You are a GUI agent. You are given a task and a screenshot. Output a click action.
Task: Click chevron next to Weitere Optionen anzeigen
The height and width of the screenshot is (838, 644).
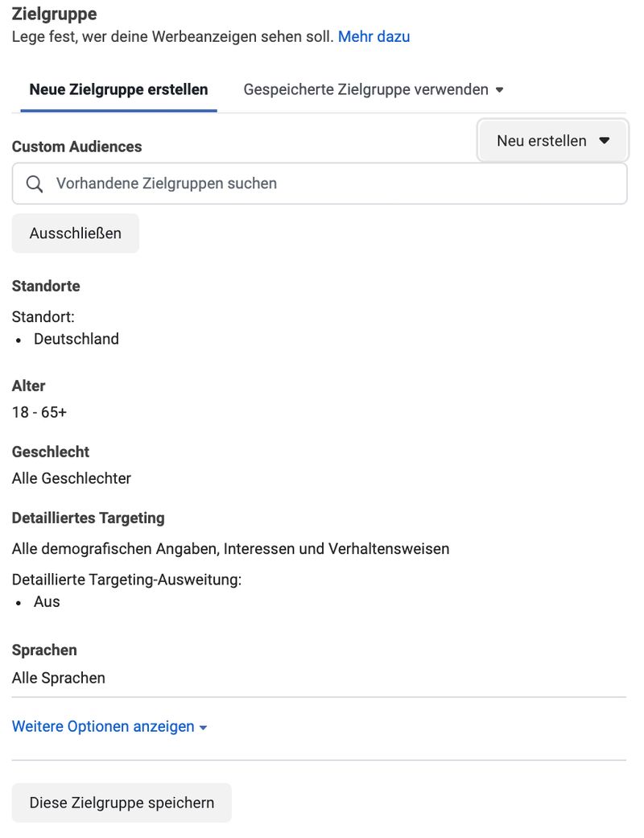pyautogui.click(x=203, y=728)
